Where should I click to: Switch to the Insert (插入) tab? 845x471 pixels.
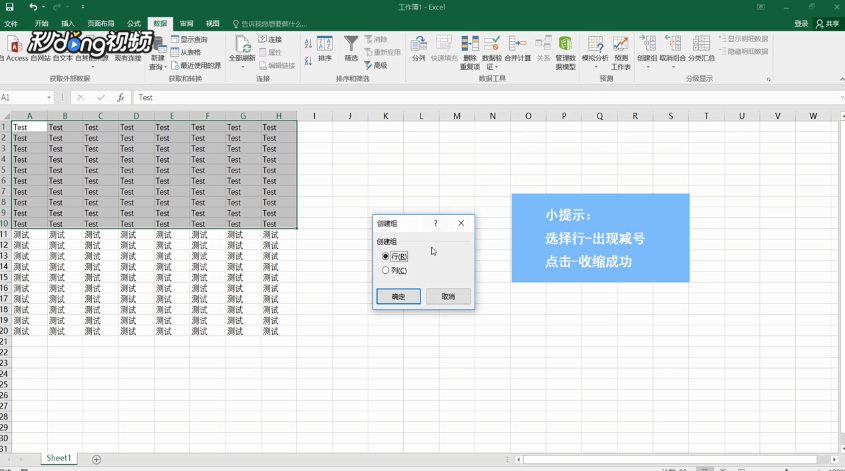[68, 24]
